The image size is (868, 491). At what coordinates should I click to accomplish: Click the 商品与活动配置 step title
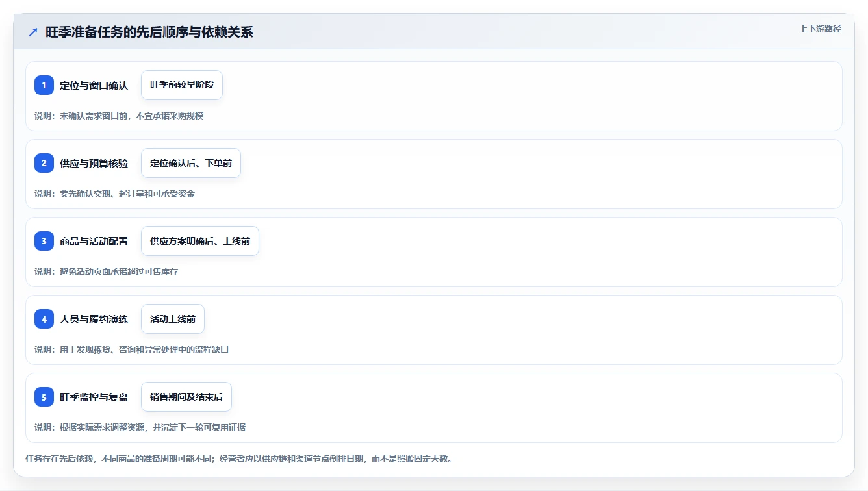[x=94, y=241]
